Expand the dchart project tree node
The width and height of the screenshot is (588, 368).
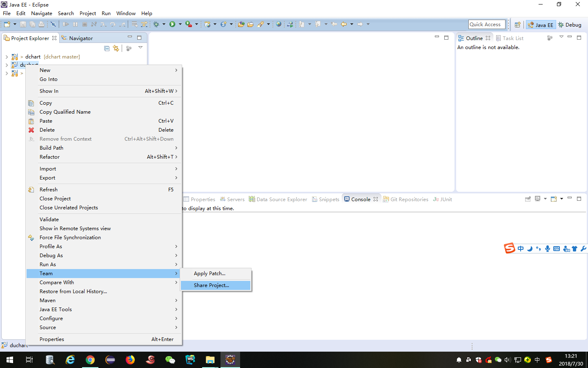[x=7, y=57]
